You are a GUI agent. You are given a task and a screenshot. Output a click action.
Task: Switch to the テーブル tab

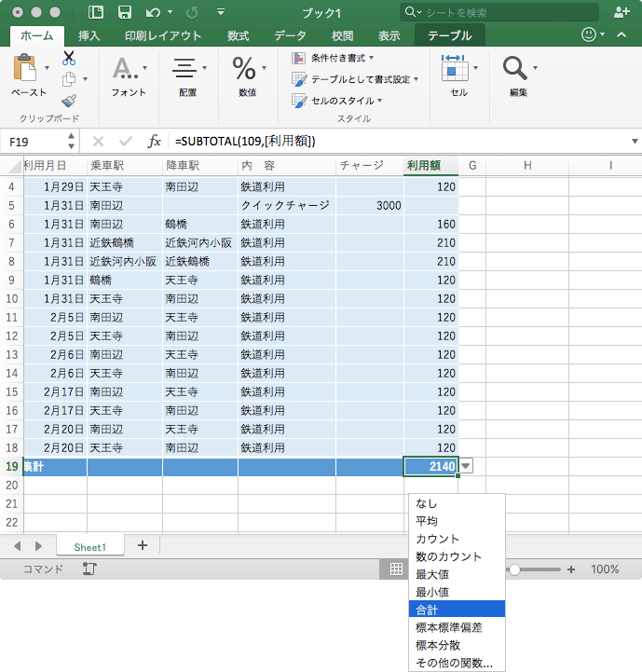[449, 35]
